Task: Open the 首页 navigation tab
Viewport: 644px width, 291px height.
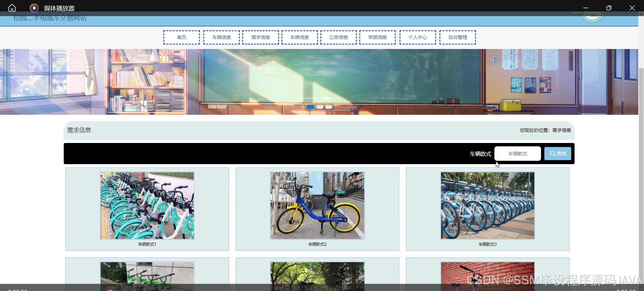Action: pos(181,37)
